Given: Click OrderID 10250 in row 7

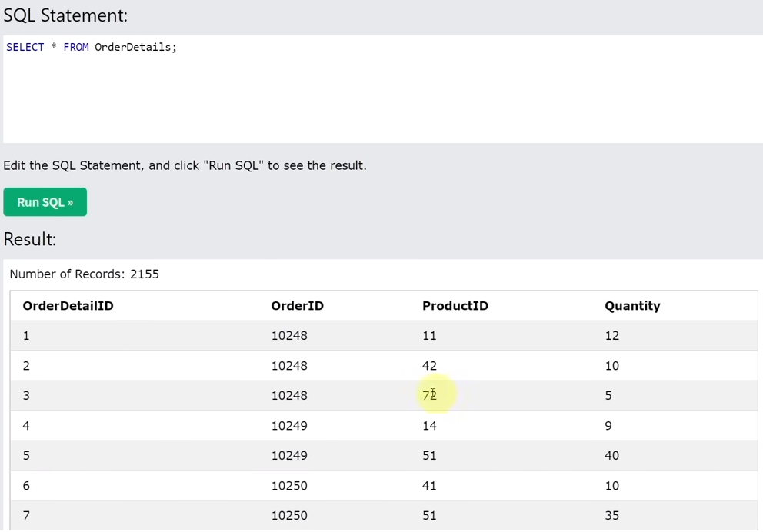Looking at the screenshot, I should click(x=289, y=515).
